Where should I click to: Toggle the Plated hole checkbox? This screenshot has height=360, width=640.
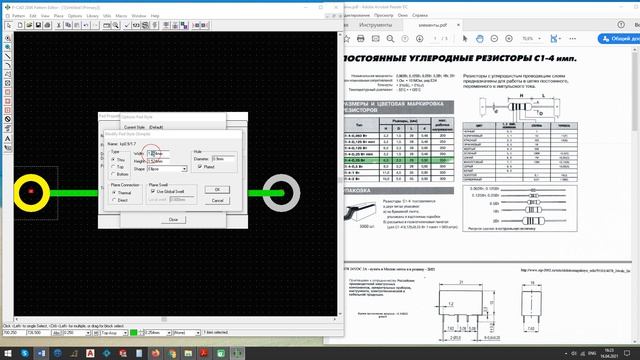pyautogui.click(x=200, y=167)
